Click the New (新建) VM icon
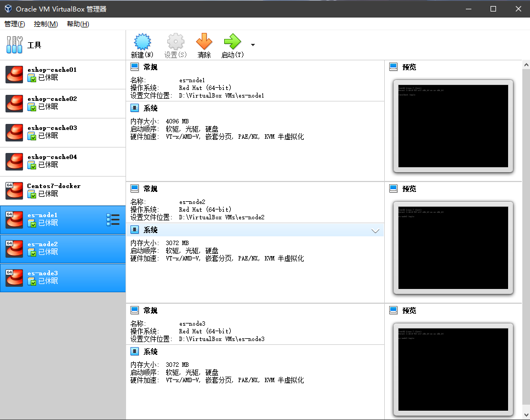530x420 pixels. click(x=143, y=42)
